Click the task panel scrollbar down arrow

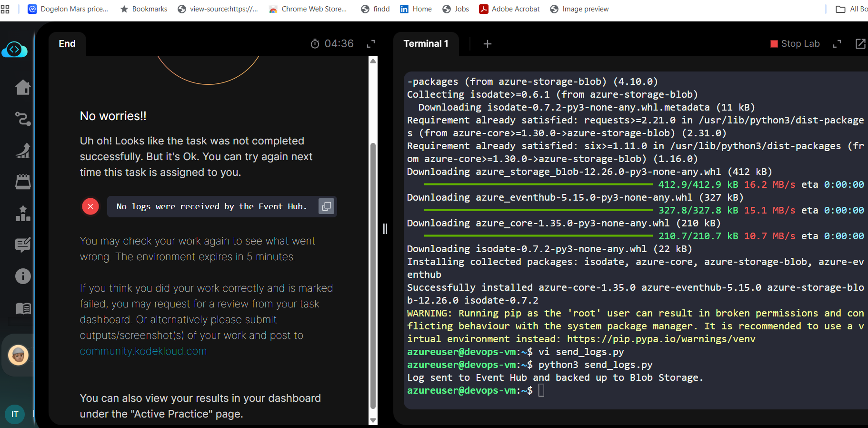click(x=373, y=420)
